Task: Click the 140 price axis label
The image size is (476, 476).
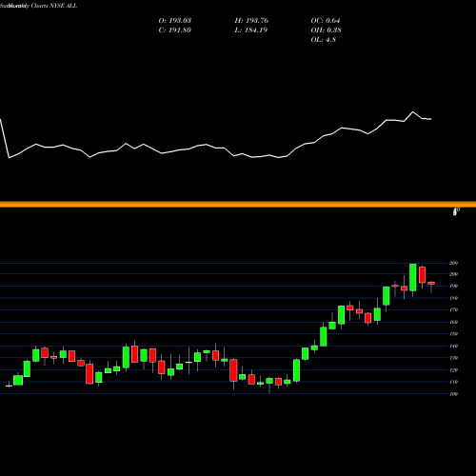Action: coord(453,346)
